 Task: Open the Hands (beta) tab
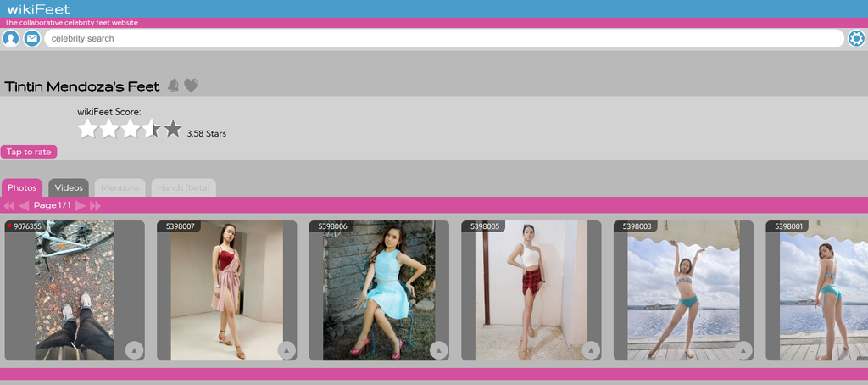pyautogui.click(x=184, y=187)
